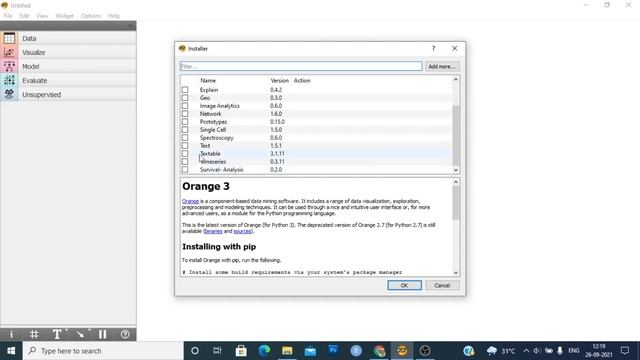Check the Network add-on checkbox
This screenshot has height=360, width=640.
coord(185,113)
